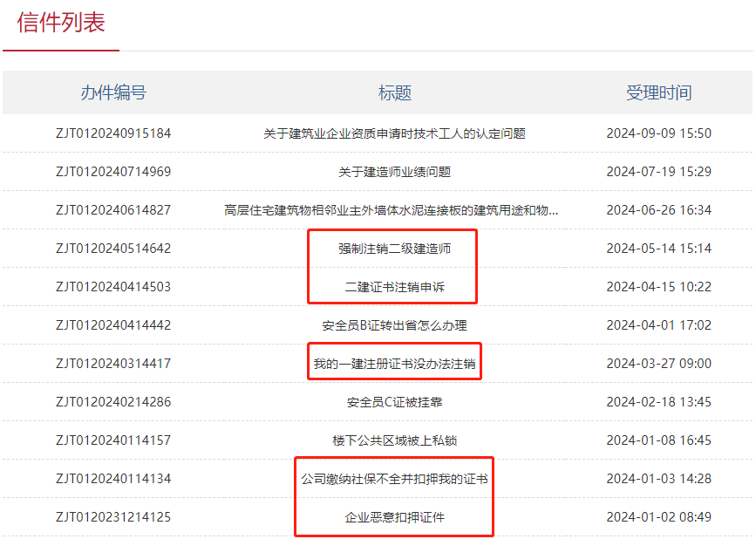Screen dimensions: 756x539
Task: Click the date 2024-07-19 15:29
Action: tap(658, 172)
